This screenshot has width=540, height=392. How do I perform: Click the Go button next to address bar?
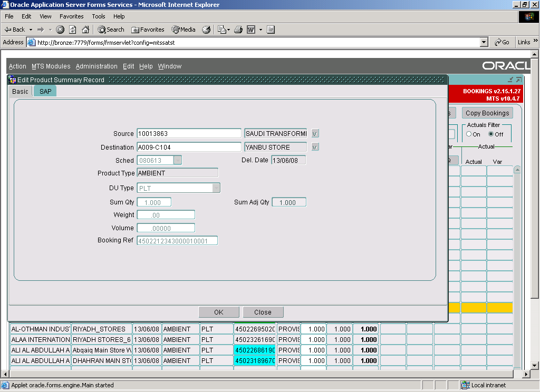(x=502, y=42)
